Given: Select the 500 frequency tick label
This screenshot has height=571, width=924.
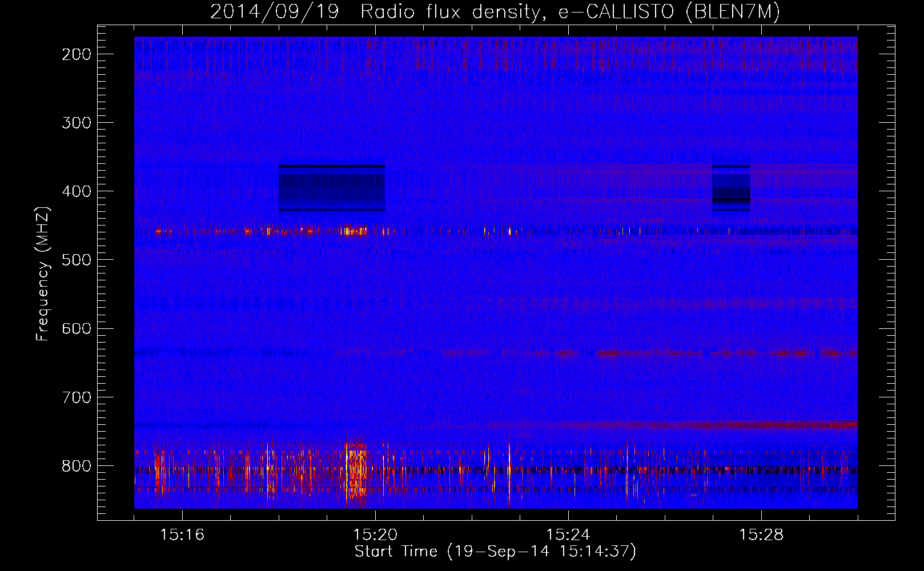Looking at the screenshot, I should 76,260.
